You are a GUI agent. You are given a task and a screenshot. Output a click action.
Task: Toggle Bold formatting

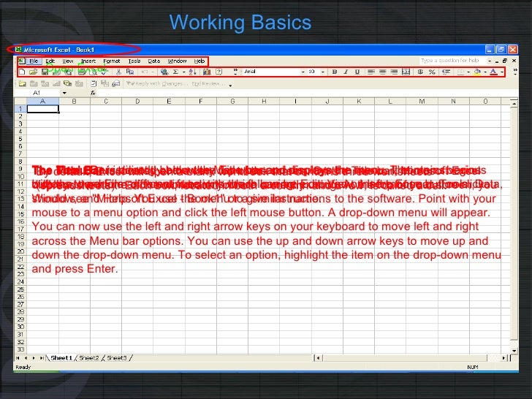(335, 72)
